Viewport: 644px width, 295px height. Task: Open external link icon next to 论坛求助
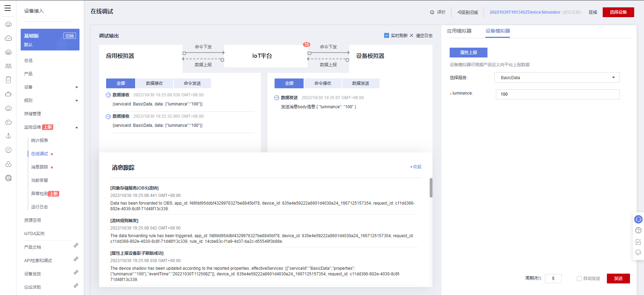(x=76, y=286)
